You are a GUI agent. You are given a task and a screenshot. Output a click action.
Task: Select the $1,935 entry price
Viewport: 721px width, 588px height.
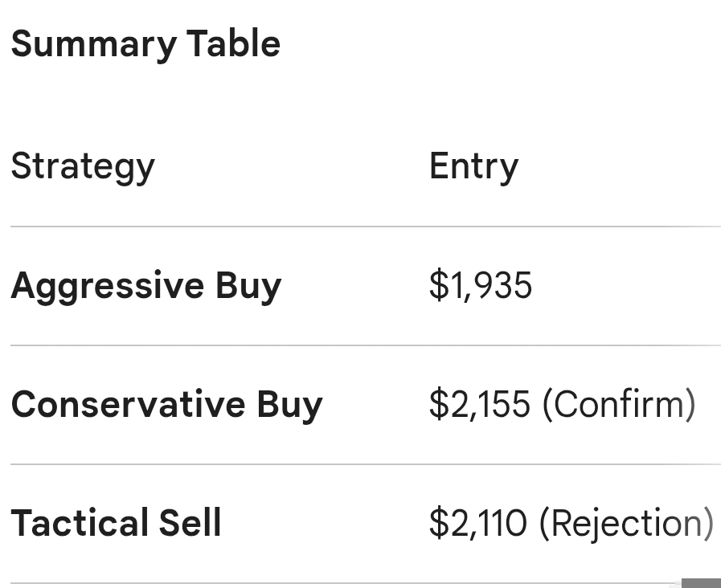[481, 286]
